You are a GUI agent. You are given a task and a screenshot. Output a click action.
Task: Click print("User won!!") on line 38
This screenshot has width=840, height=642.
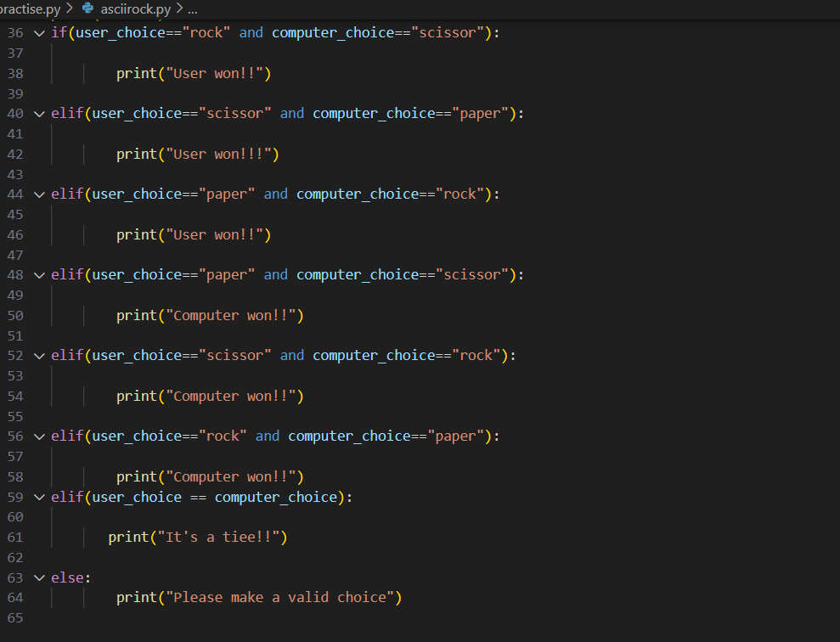(194, 73)
